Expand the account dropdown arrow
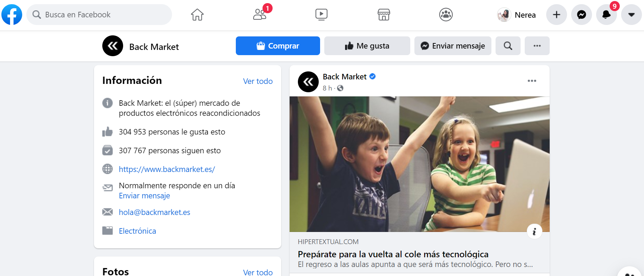The width and height of the screenshot is (644, 276). (x=632, y=15)
